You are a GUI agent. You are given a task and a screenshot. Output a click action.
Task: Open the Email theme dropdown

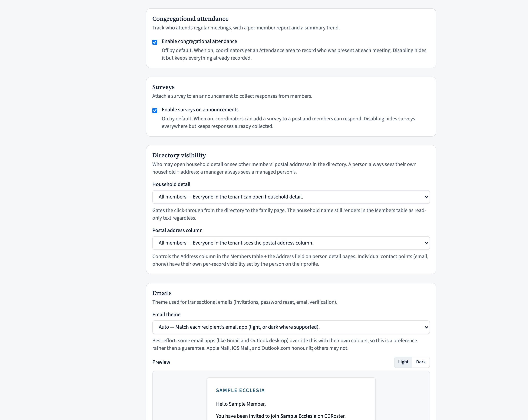click(x=291, y=327)
